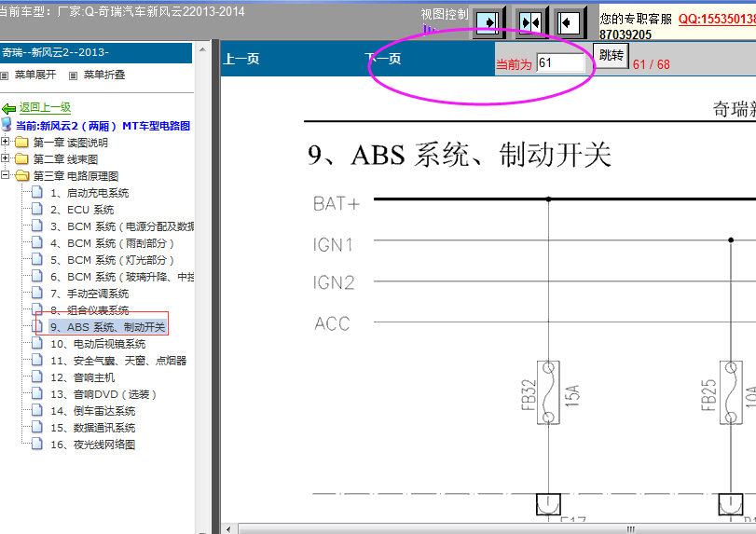
Task: Click the page icon of 2、ECU 系统
Action: 37,209
